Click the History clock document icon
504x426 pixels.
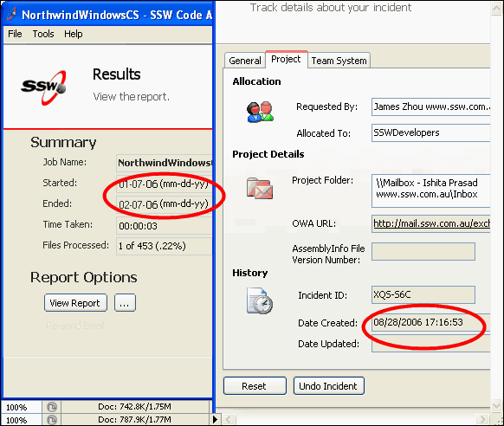(x=260, y=300)
